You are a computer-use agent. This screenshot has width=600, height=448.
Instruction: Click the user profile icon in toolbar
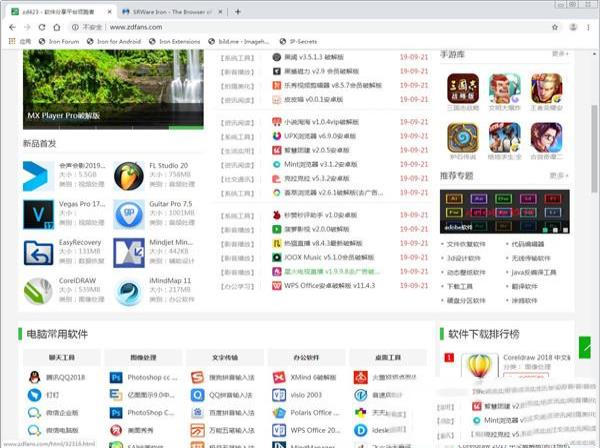pos(573,27)
